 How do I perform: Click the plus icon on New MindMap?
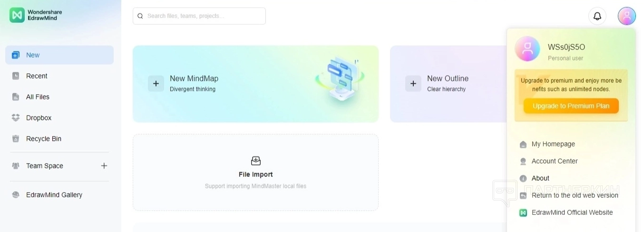pos(156,84)
